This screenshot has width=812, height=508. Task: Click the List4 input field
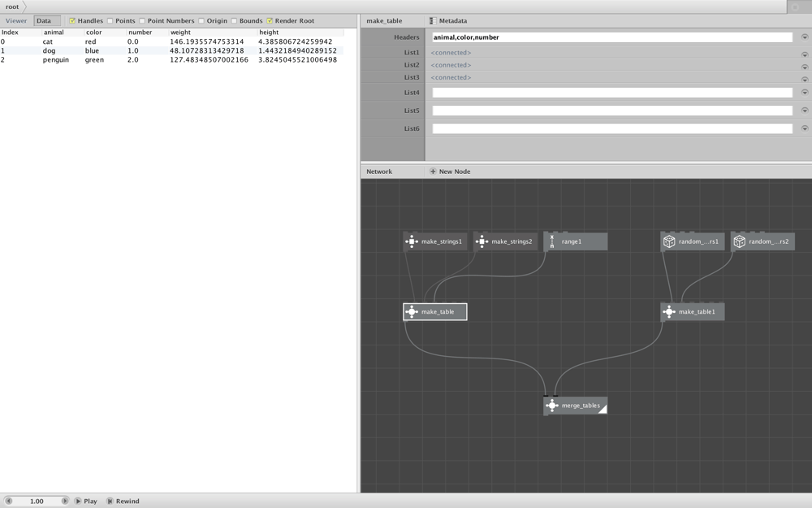612,93
